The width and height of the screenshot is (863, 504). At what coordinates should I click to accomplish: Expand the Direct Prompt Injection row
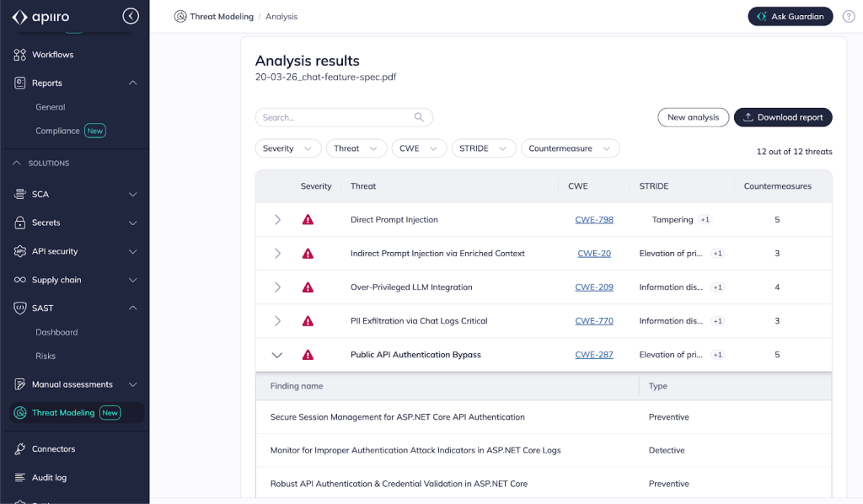pos(277,220)
